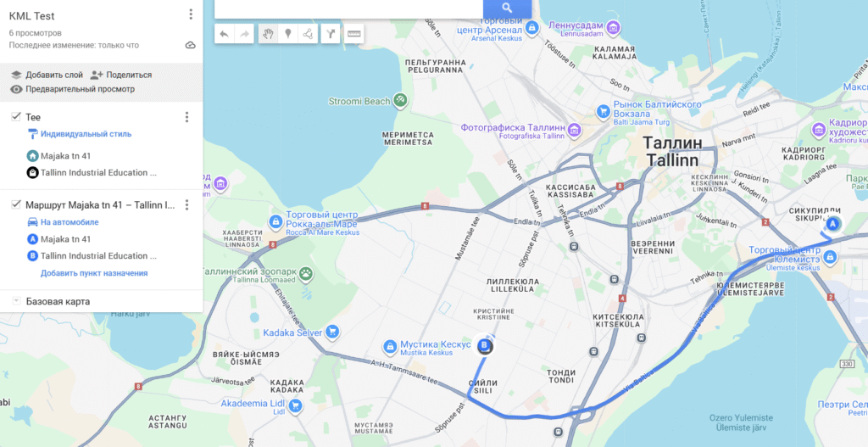Open Предварительный просмотр

[73, 89]
